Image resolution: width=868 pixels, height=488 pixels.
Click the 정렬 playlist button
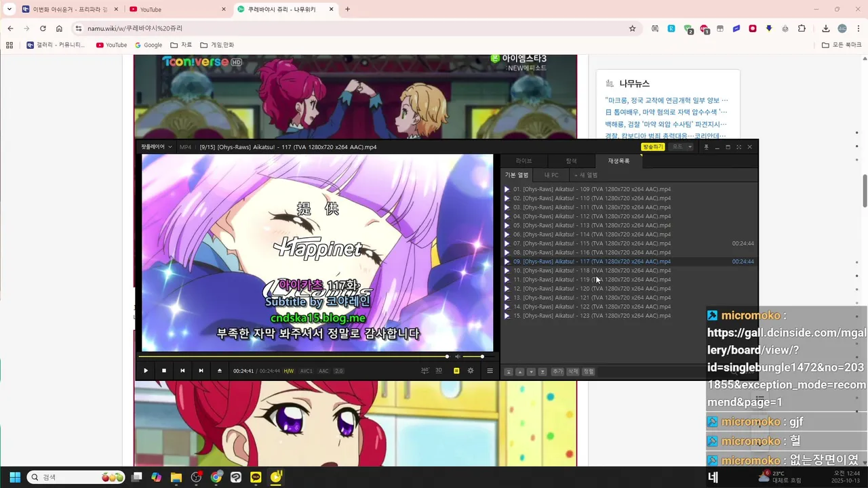(589, 372)
